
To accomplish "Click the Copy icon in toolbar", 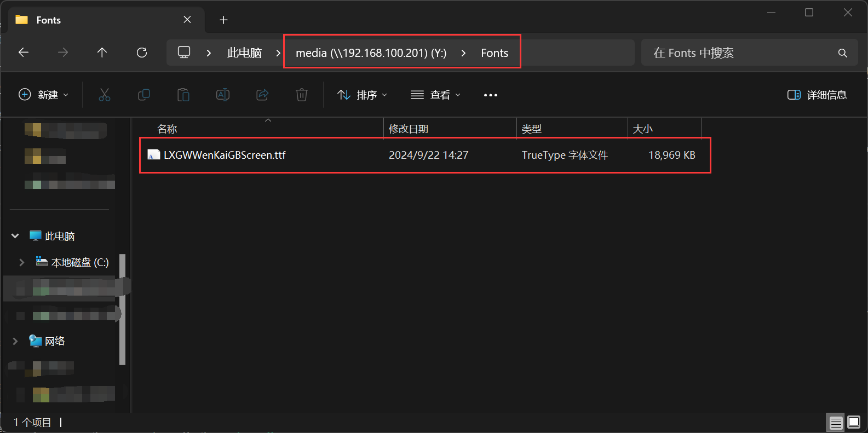I will coord(144,95).
